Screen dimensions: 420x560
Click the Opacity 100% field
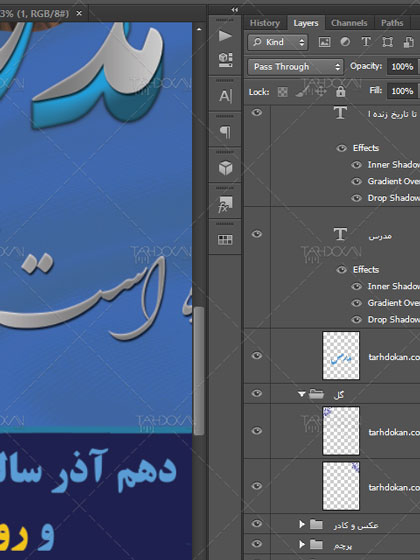[402, 67]
